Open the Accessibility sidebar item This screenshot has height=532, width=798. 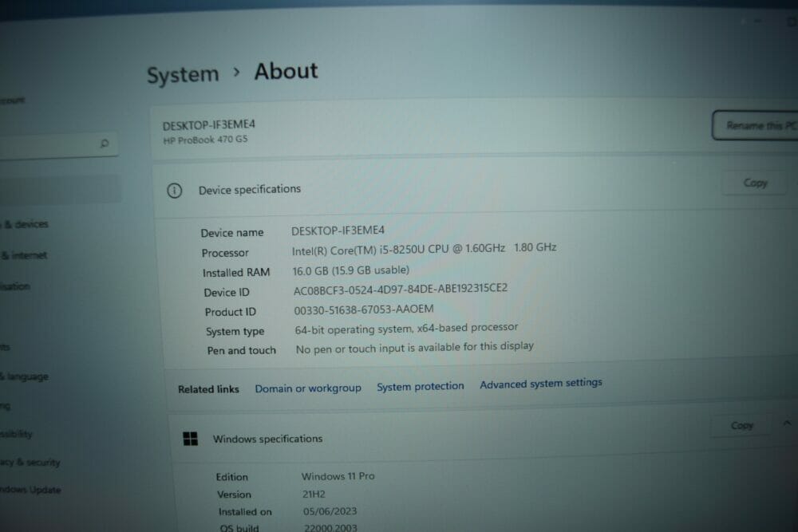pos(16,434)
